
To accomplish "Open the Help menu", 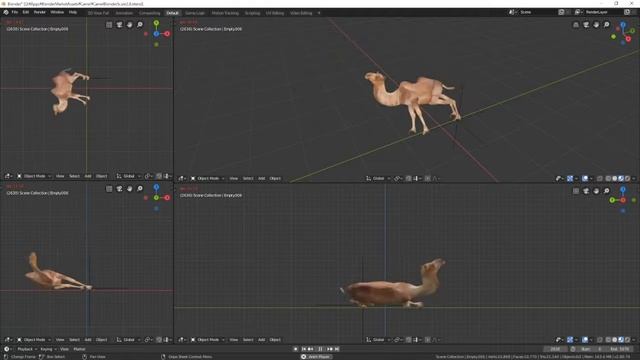I will (x=73, y=13).
